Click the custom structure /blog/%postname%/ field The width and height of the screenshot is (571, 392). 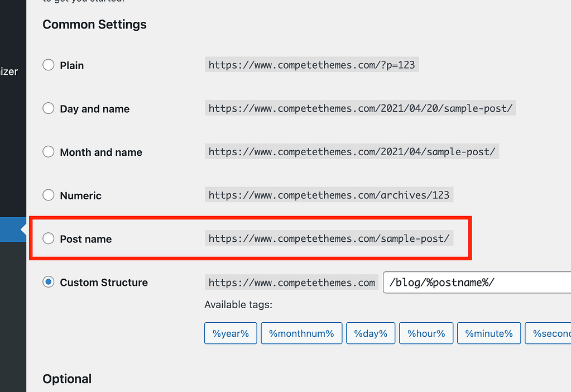click(477, 283)
